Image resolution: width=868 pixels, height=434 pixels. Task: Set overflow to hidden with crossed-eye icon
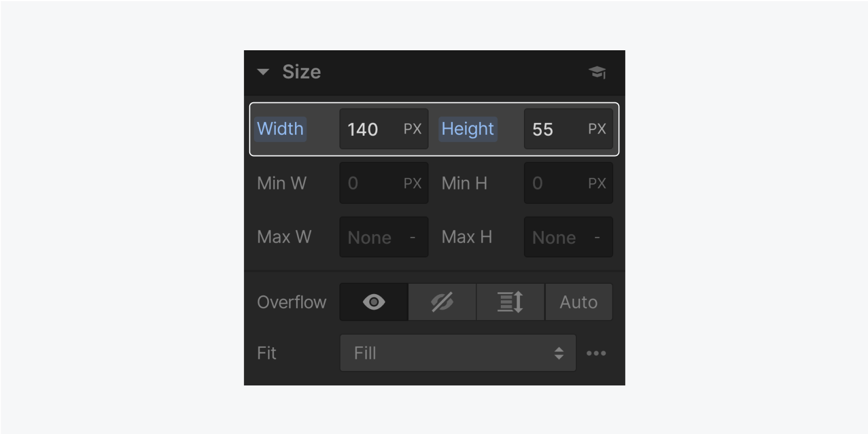tap(441, 302)
